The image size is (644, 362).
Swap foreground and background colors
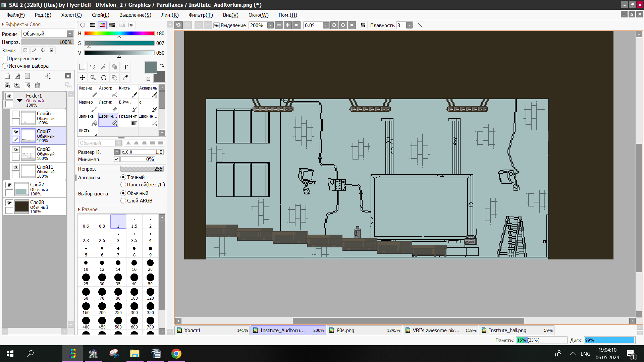click(x=162, y=65)
